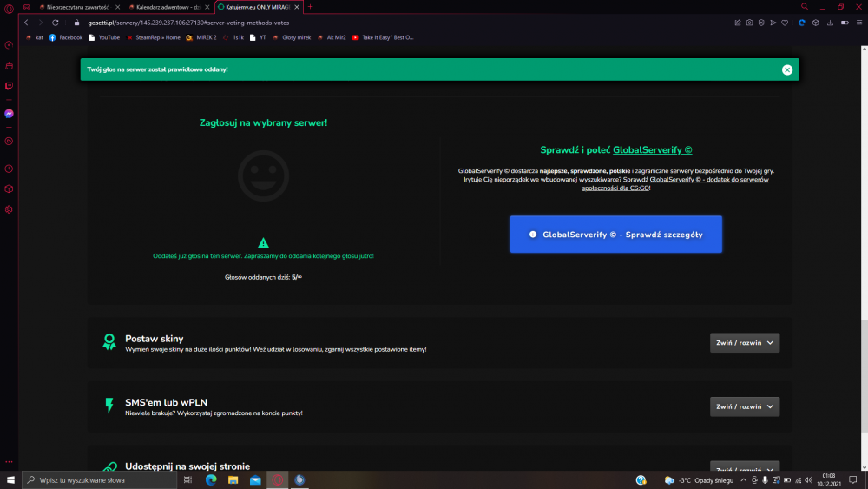This screenshot has width=868, height=489.
Task: Take a snapshot with the camera icon
Action: [749, 23]
